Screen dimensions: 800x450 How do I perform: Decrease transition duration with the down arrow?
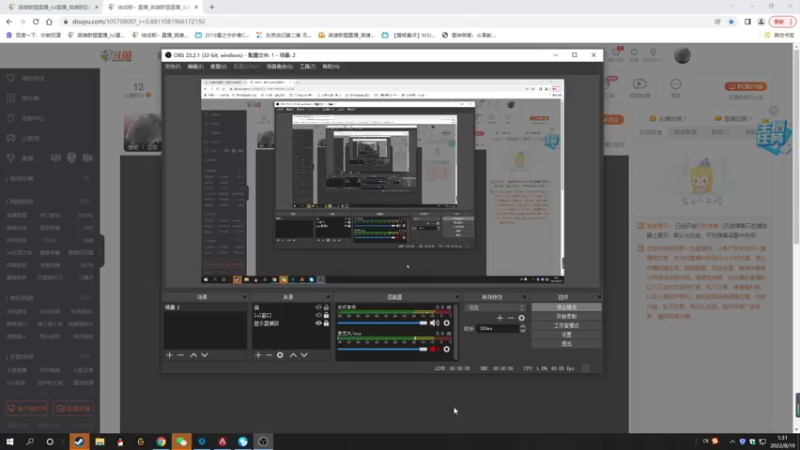pos(522,331)
